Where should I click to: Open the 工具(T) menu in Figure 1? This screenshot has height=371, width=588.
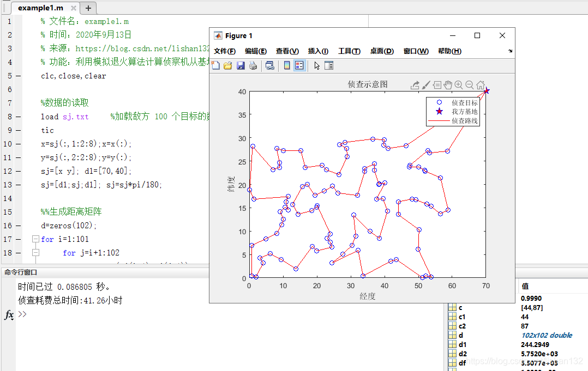349,51
